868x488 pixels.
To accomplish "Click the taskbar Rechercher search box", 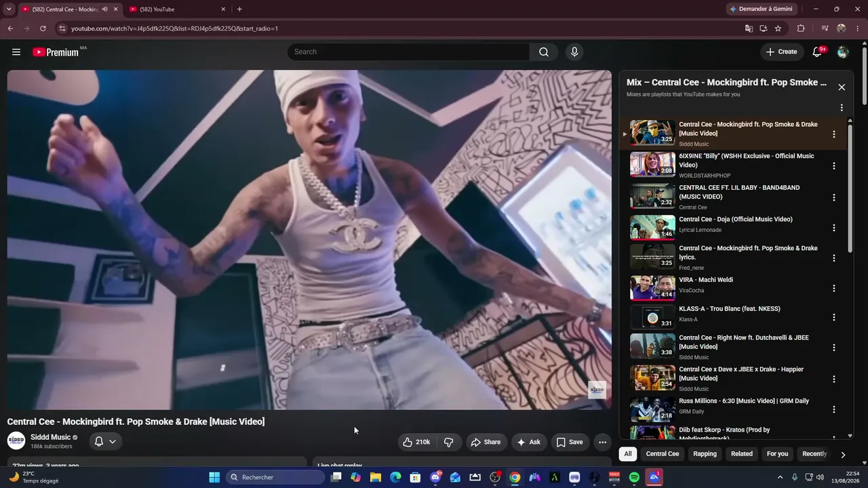I will pyautogui.click(x=275, y=477).
